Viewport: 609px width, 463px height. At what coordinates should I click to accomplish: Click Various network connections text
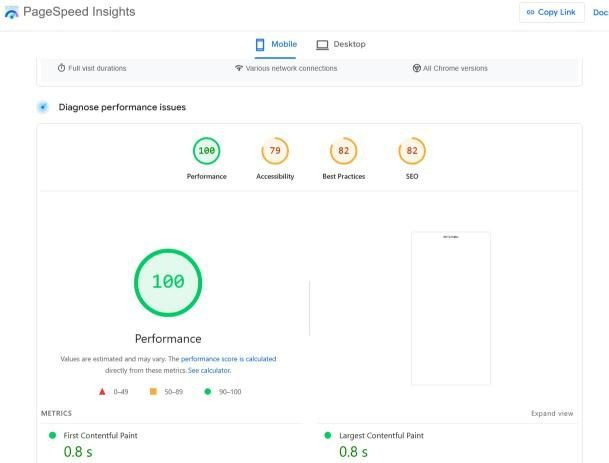coord(291,68)
